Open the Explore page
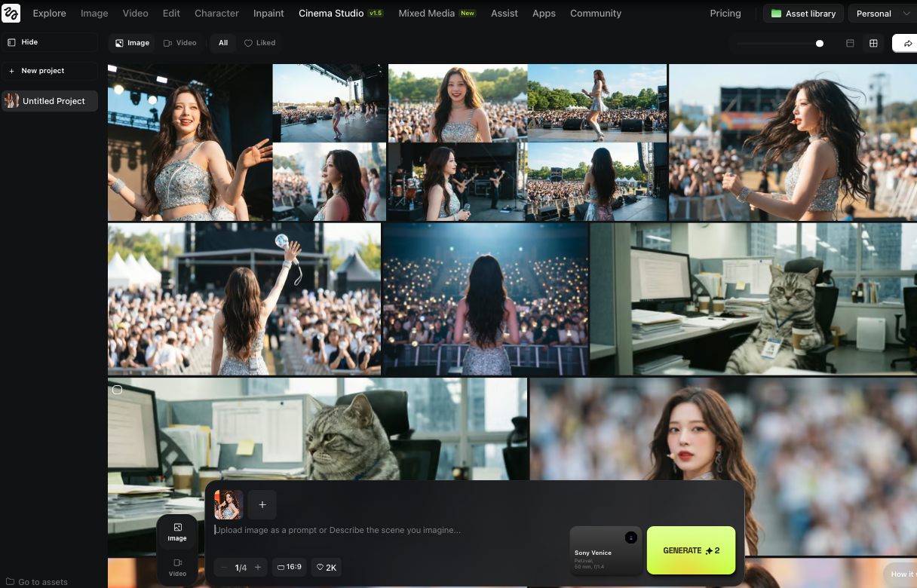Image resolution: width=917 pixels, height=588 pixels. point(49,14)
